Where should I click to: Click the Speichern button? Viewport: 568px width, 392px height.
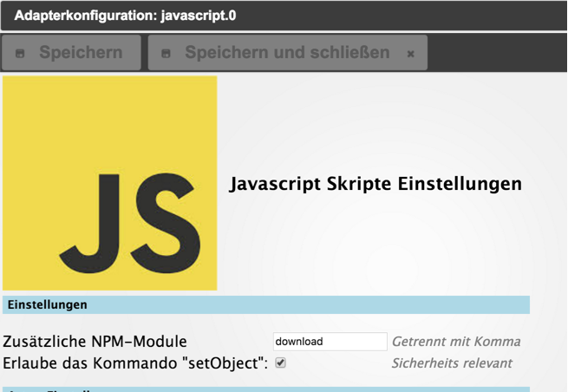[71, 53]
